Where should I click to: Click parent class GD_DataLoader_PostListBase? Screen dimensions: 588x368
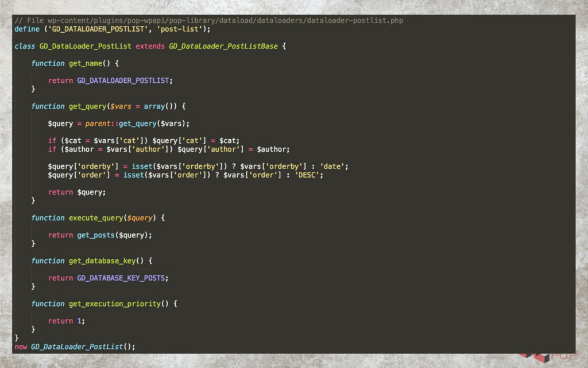[223, 46]
